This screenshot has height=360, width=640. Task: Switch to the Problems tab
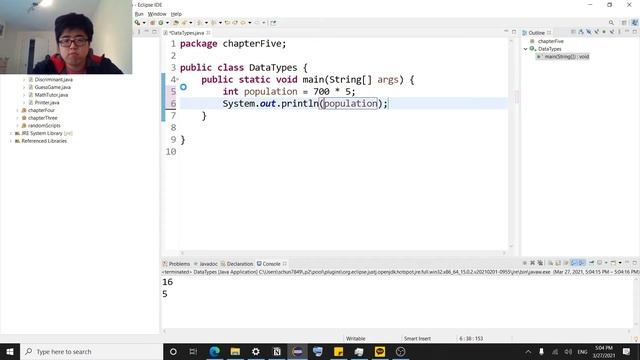[176, 264]
